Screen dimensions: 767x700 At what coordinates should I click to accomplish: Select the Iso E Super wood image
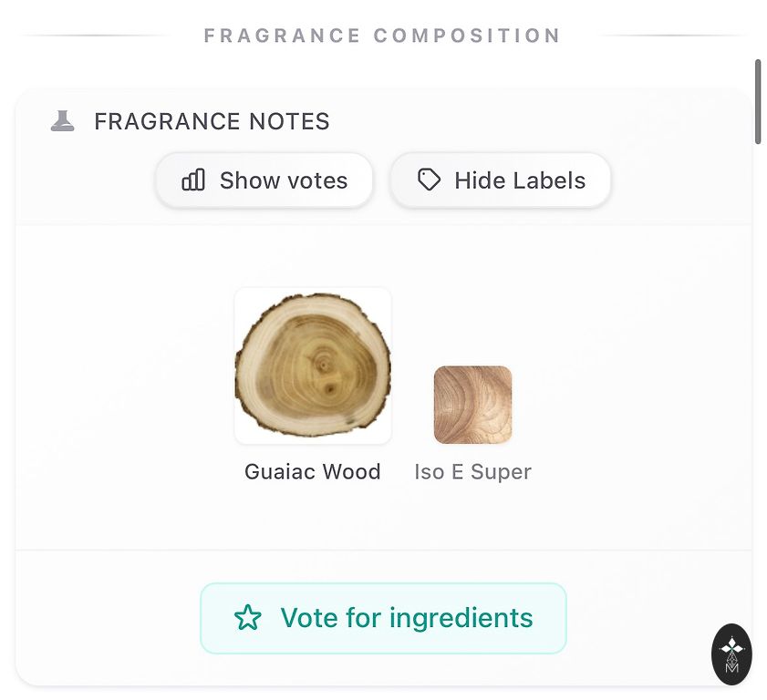(472, 405)
